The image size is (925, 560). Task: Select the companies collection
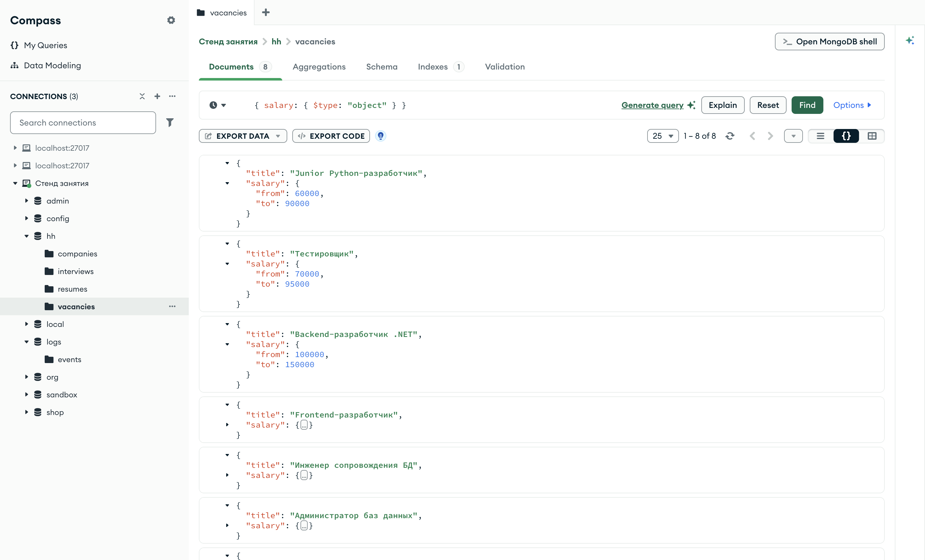(x=77, y=254)
